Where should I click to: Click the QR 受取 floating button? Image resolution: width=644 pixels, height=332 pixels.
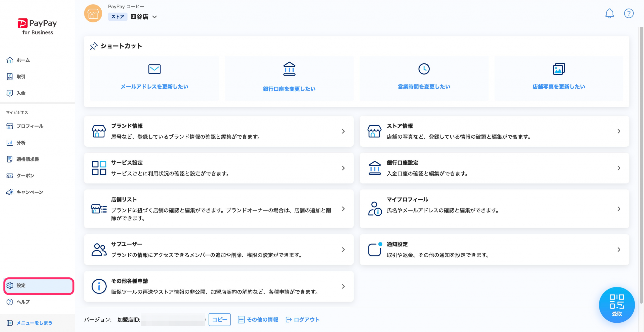coord(617,305)
